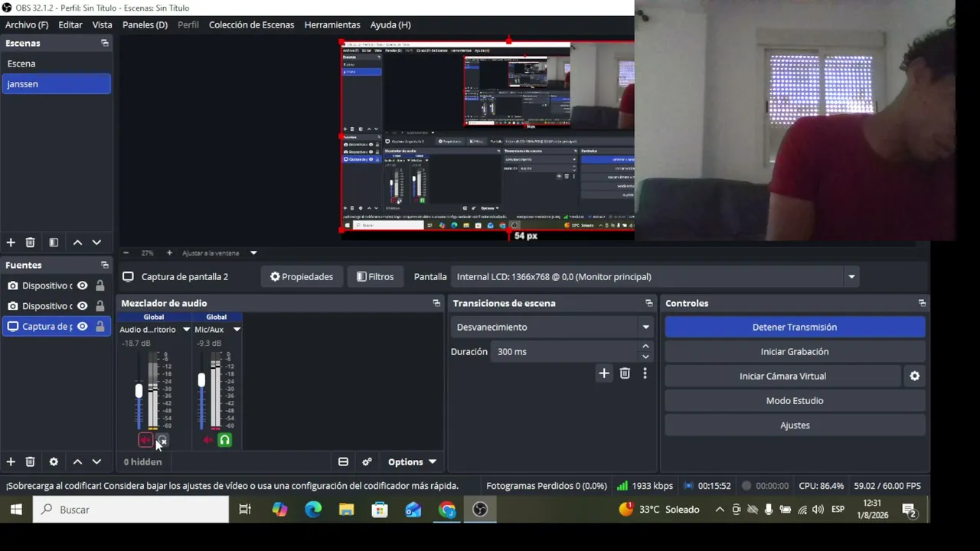Viewport: 980px width, 551px height.
Task: Toggle desktop audio monitoring button
Action: point(162,440)
